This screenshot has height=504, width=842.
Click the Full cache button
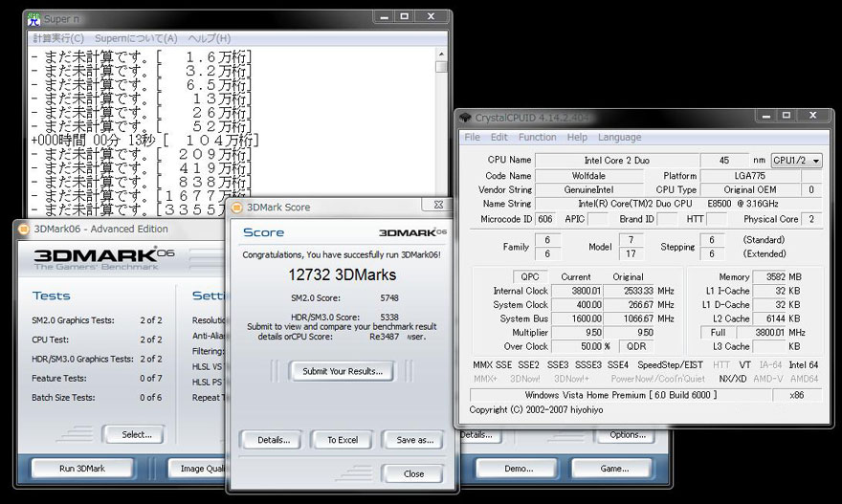tap(718, 333)
